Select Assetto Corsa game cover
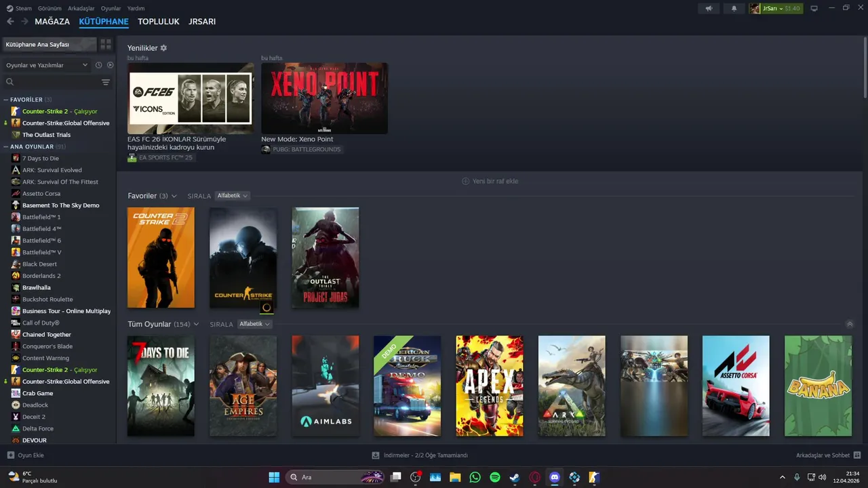 click(736, 386)
